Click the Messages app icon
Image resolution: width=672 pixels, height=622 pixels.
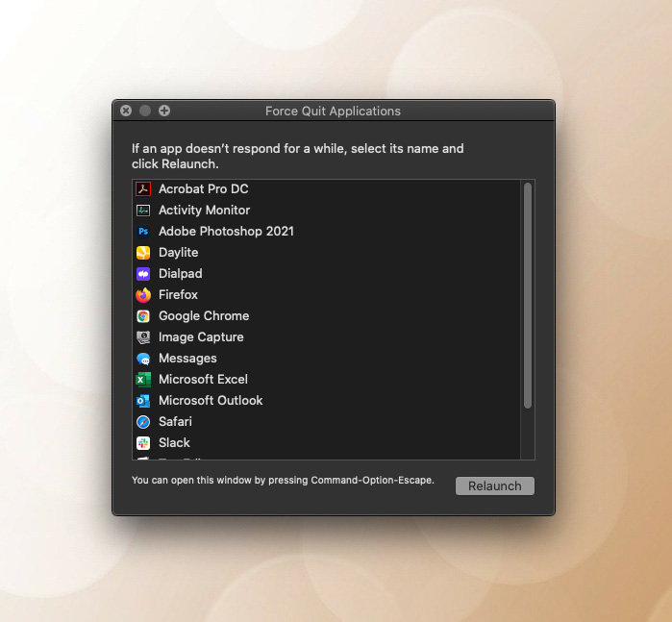pyautogui.click(x=143, y=359)
